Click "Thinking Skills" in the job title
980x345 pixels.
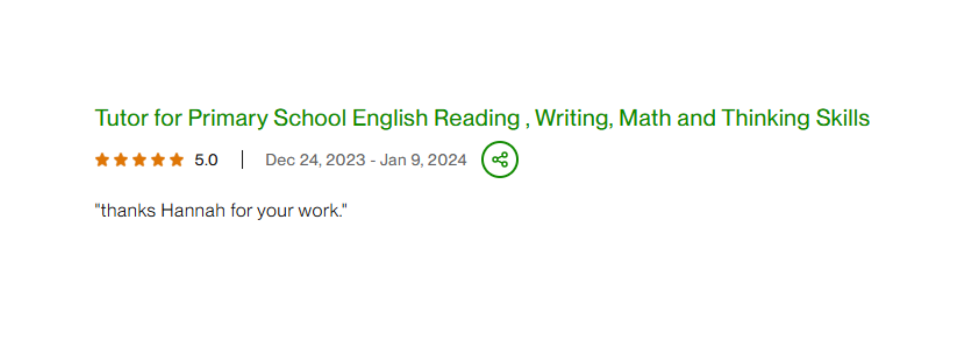pos(795,118)
